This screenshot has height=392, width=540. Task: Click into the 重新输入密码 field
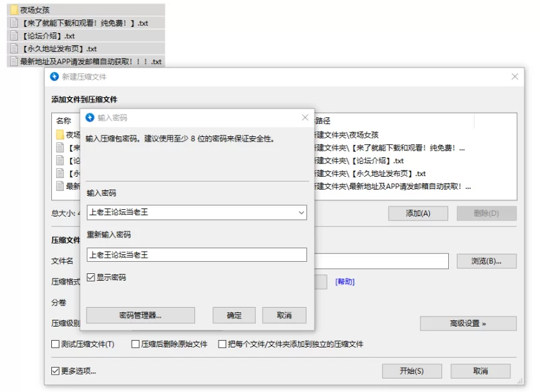click(197, 254)
